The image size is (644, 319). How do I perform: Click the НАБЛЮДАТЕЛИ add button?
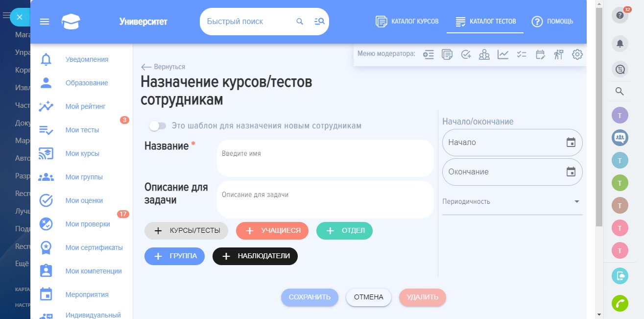[255, 256]
